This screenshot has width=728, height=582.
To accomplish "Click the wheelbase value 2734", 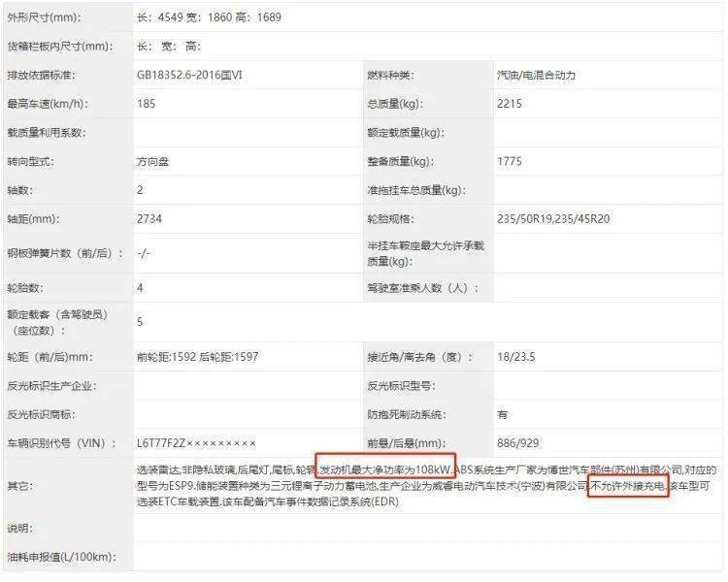I will pyautogui.click(x=149, y=219).
